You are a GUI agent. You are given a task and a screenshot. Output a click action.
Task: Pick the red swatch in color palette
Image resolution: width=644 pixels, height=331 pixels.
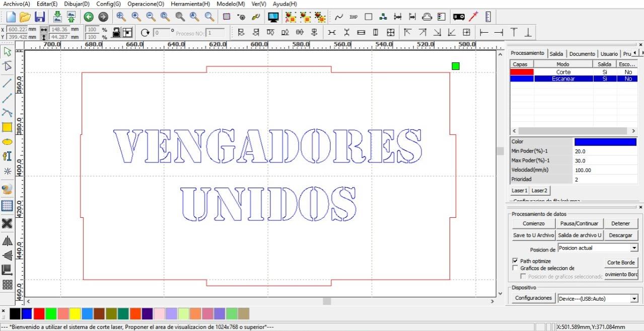(x=39, y=313)
